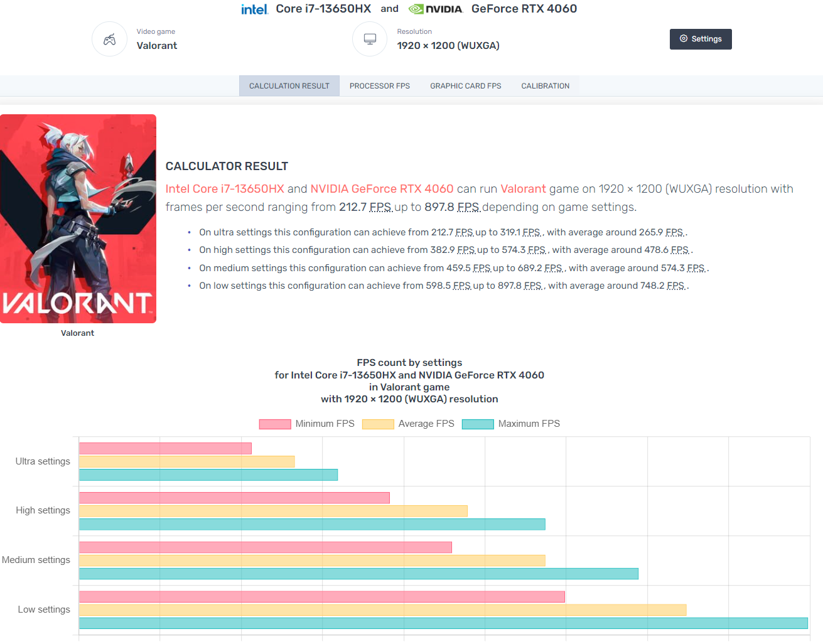823x644 pixels.
Task: Click the 212.7 FPS value in the summary
Action: point(365,207)
